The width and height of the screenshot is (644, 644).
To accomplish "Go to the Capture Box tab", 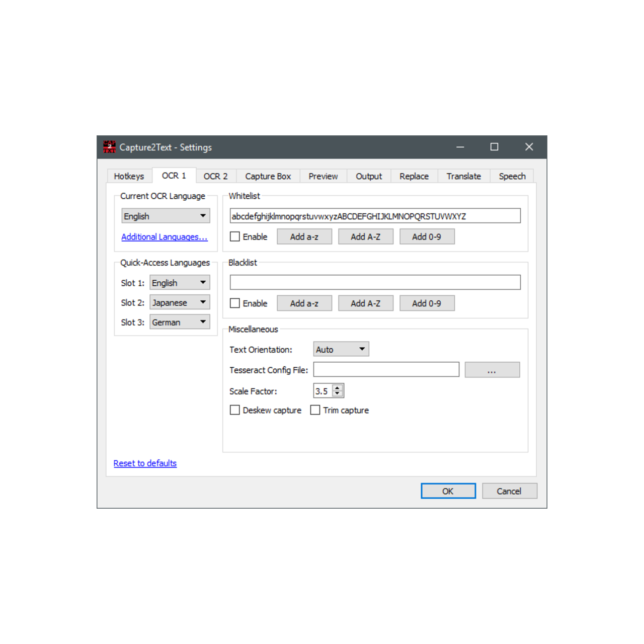I will [268, 176].
